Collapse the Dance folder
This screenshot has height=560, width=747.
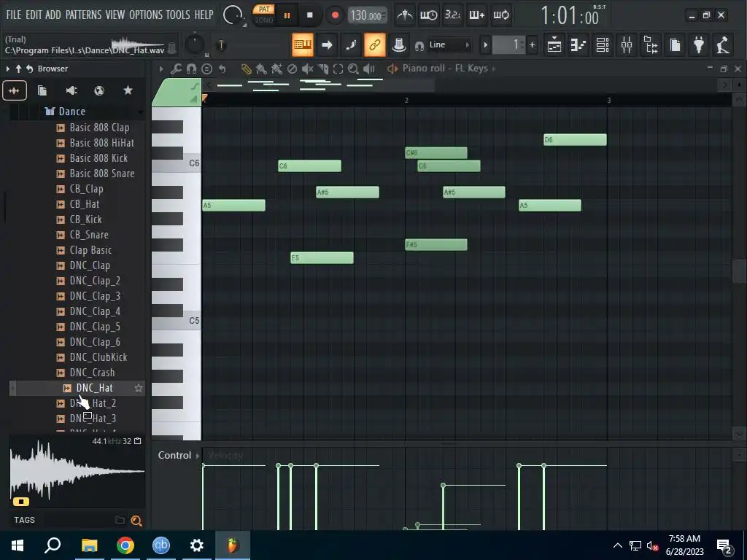[71, 112]
